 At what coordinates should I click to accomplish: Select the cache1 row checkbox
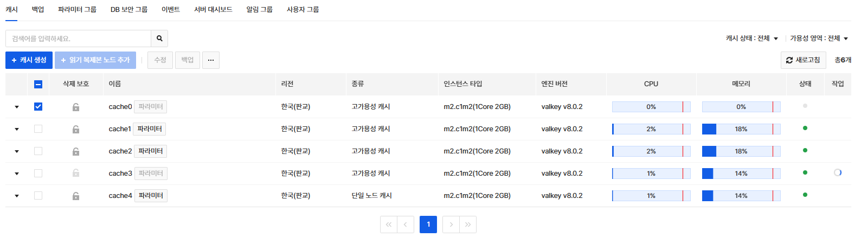[38, 129]
